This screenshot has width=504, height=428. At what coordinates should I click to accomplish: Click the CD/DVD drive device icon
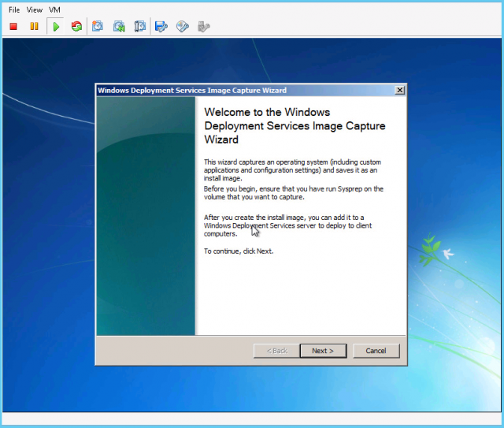[x=183, y=26]
